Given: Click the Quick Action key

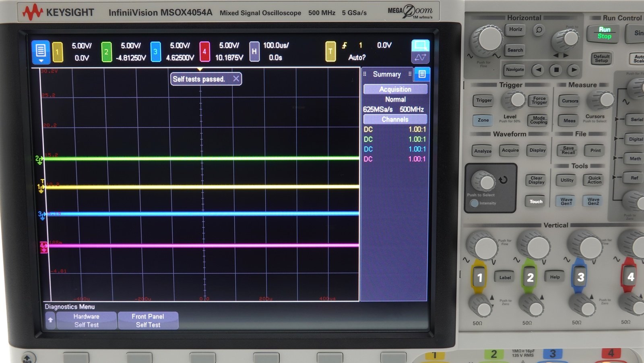Looking at the screenshot, I should (594, 180).
